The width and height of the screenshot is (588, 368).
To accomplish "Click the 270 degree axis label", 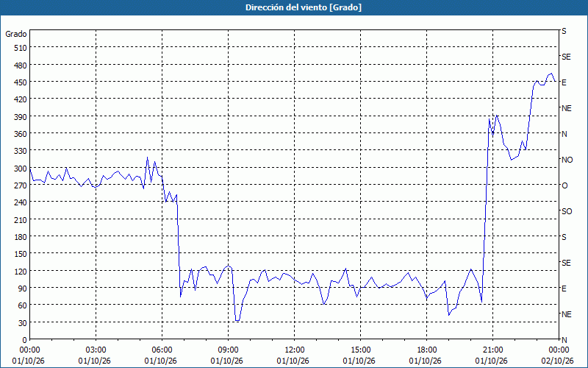I will point(21,185).
